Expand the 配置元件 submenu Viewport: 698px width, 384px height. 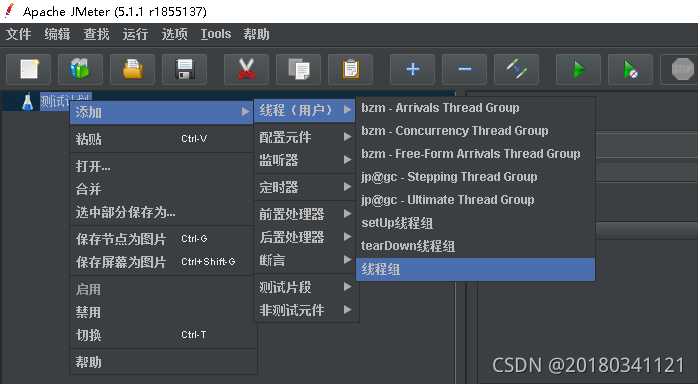tap(304, 137)
